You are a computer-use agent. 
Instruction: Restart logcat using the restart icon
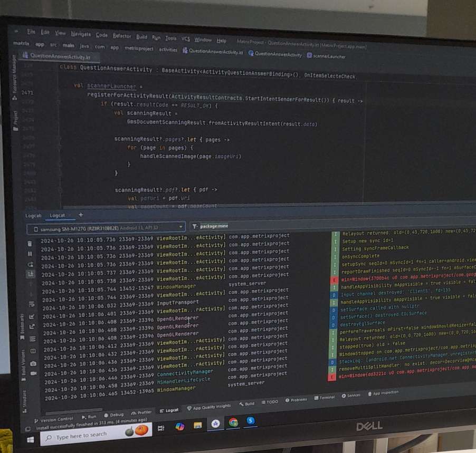pos(31,264)
